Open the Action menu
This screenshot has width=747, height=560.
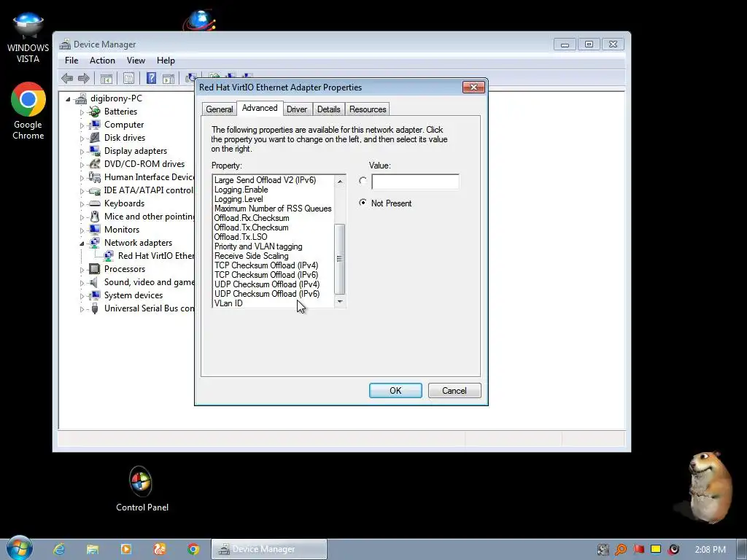point(102,61)
